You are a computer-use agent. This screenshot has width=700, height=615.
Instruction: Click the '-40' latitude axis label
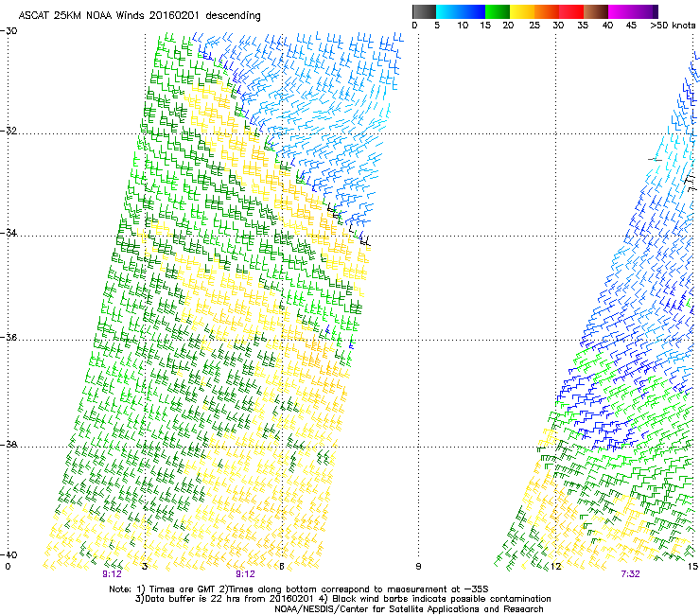pos(9,554)
